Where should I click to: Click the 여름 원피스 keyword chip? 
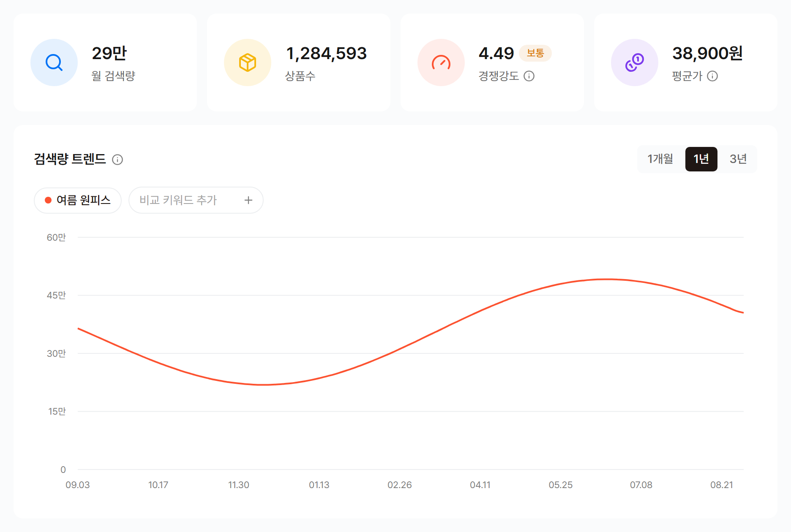(78, 200)
